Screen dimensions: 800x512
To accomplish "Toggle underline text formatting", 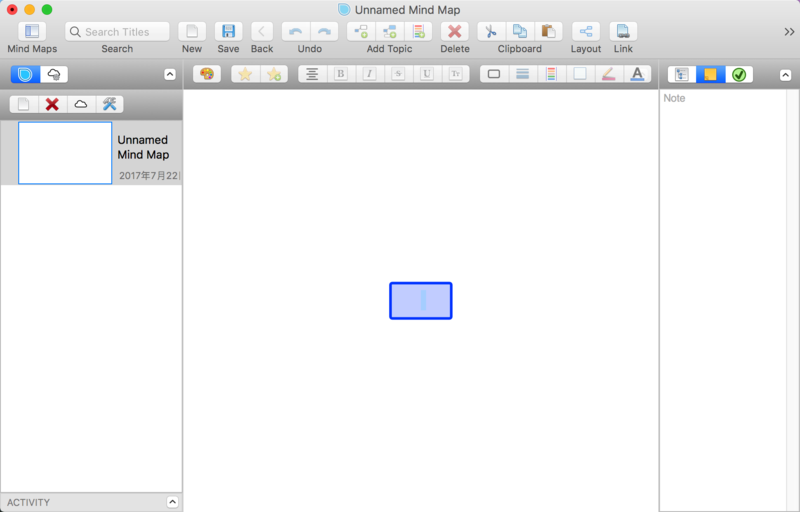I will tap(427, 74).
